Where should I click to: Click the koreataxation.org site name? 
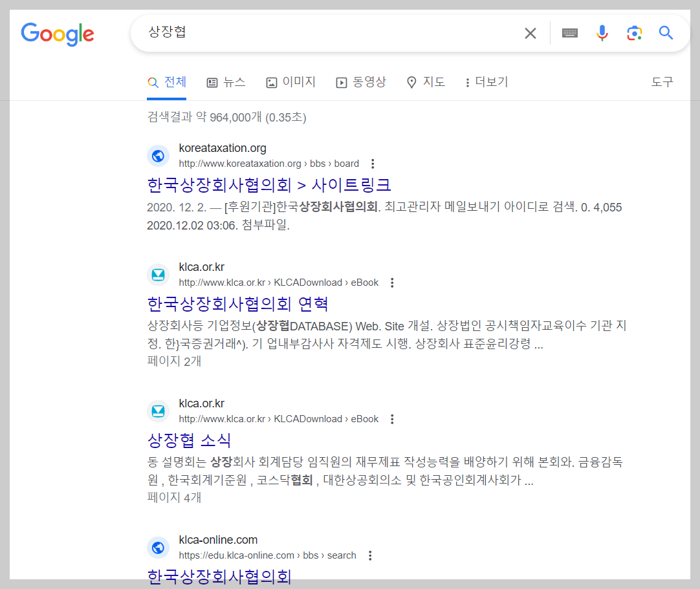pos(223,148)
